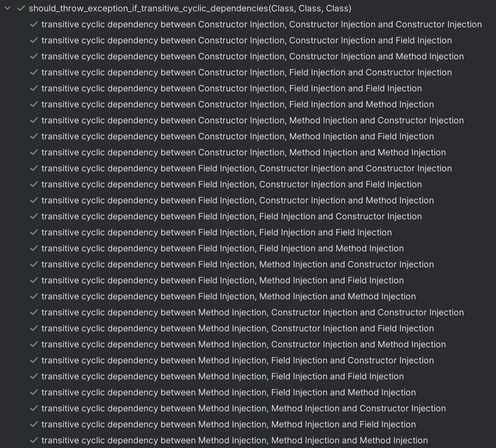Click checkmark for Constructor, Method and Constructor Injection

point(34,120)
